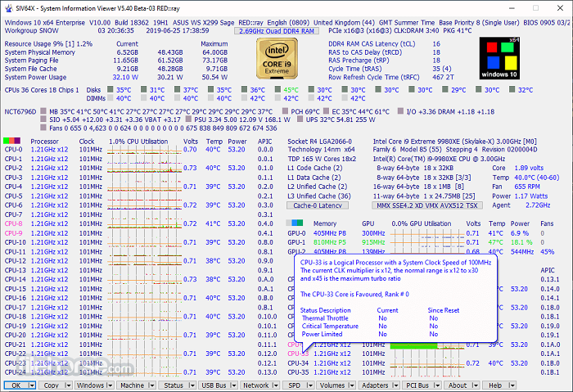Click the About button

[458, 385]
